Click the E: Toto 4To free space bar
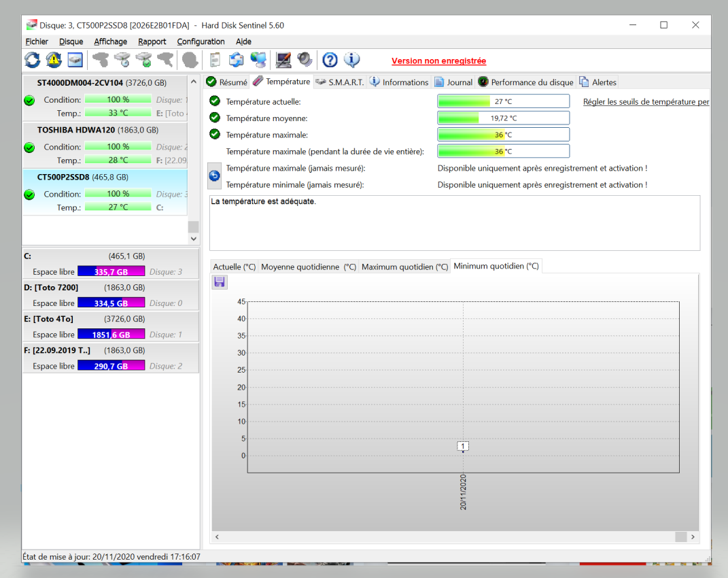This screenshot has height=578, width=728. point(111,335)
